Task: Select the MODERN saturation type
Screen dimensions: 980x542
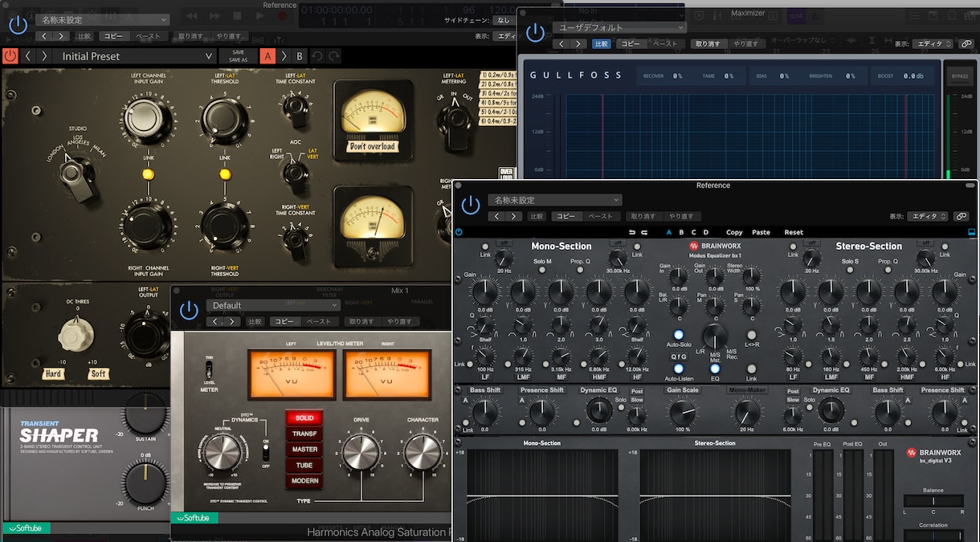Action: (304, 480)
